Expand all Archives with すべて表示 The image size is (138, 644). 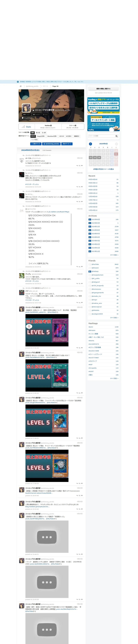[x=114, y=255]
